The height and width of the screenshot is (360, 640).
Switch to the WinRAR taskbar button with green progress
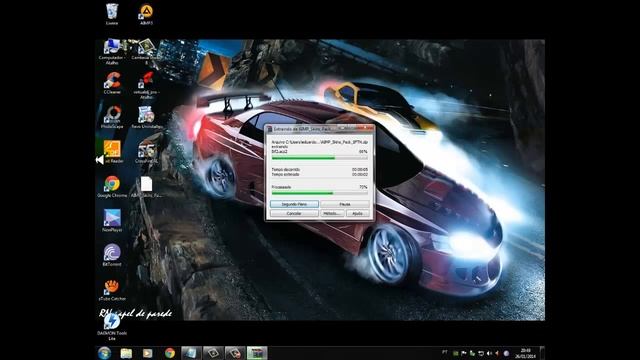click(x=257, y=353)
